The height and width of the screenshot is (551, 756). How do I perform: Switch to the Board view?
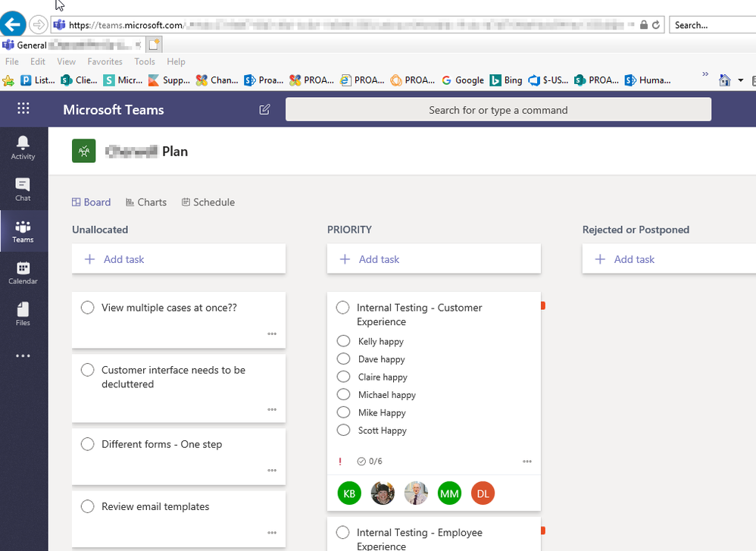tap(92, 202)
